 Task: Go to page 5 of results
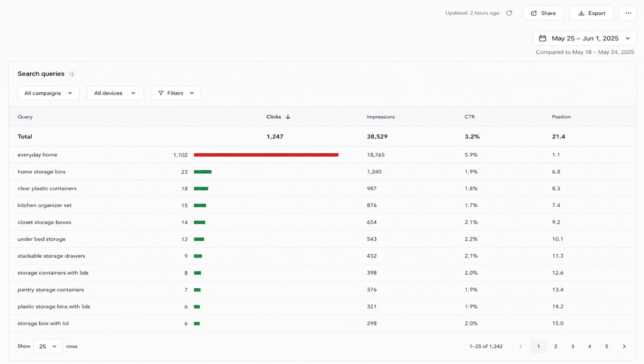[607, 347]
